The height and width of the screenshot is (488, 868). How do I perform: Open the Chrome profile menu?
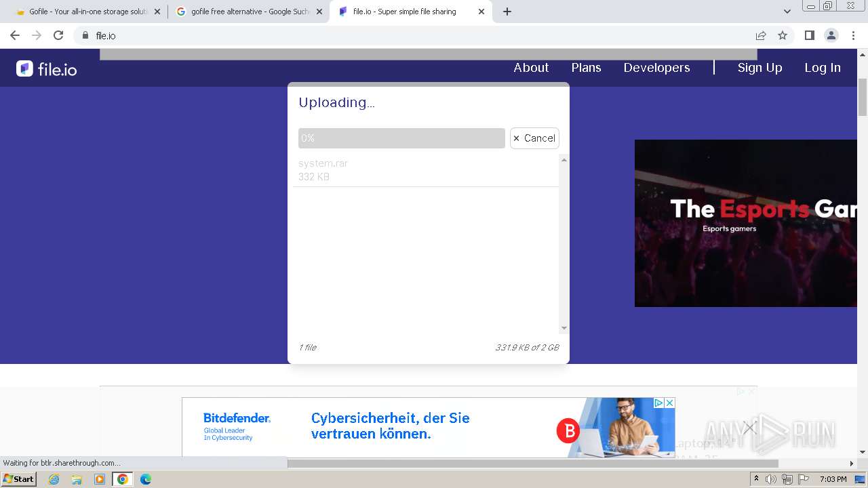831,35
